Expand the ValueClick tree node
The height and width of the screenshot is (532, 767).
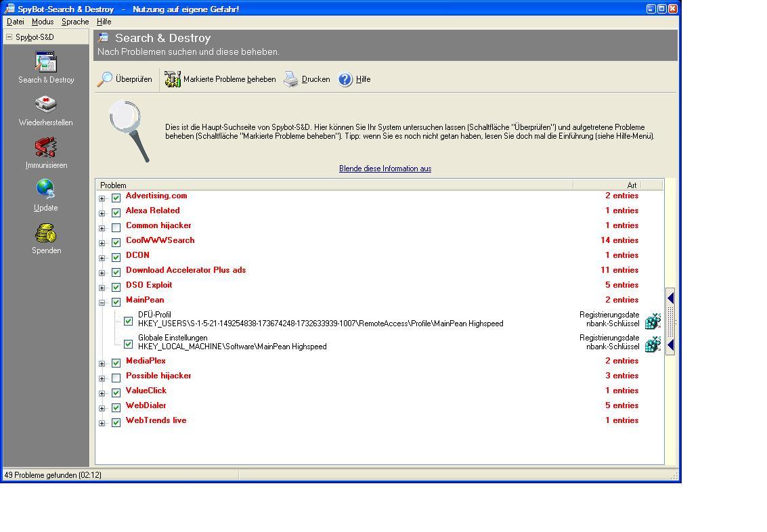[102, 393]
